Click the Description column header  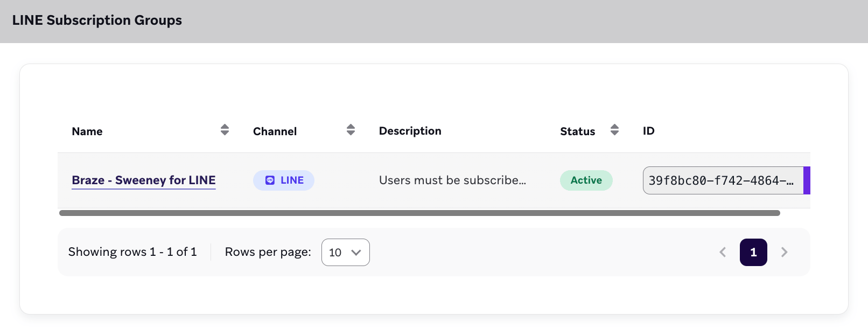[410, 131]
